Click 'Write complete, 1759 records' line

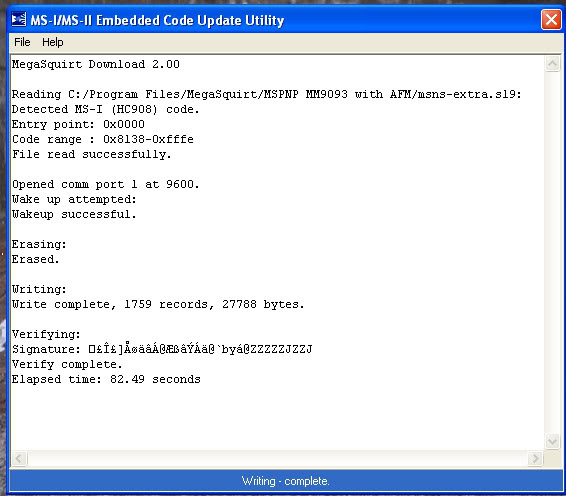click(158, 305)
